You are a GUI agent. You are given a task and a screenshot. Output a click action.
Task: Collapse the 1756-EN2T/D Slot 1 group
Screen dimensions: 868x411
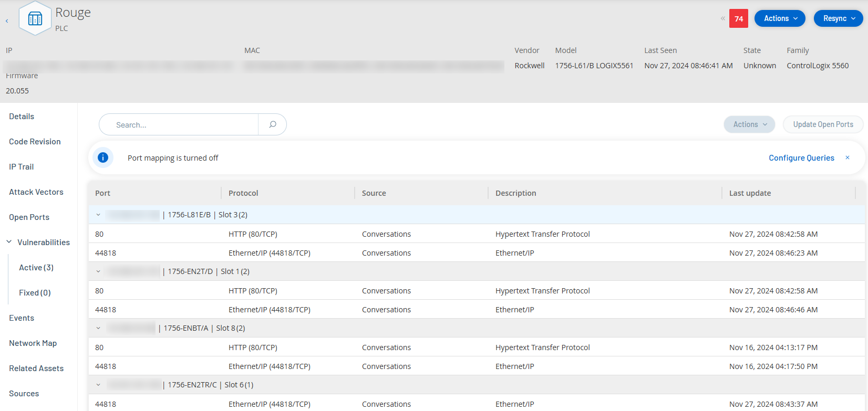(98, 271)
